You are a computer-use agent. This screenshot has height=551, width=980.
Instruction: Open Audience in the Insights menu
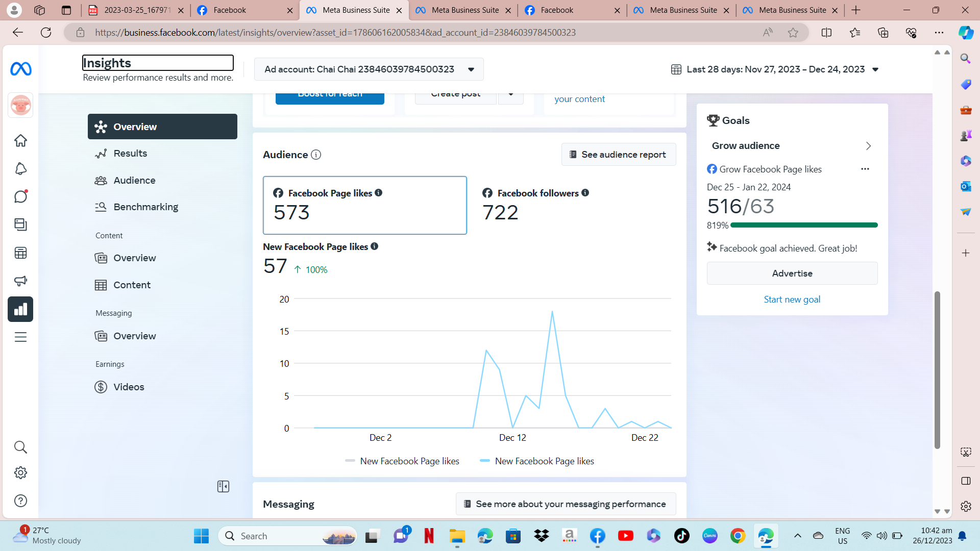tap(162, 181)
